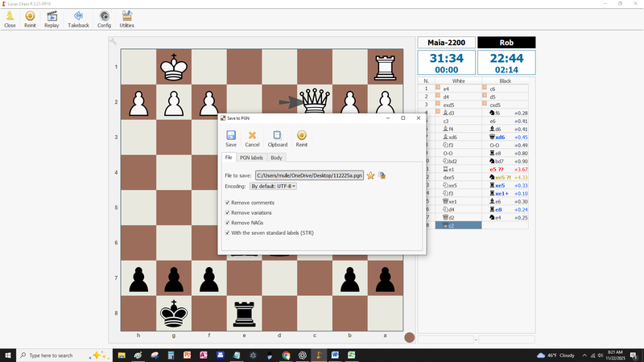Screen dimensions: 644x362
Task: Click the wrench icon above the board
Action: pyautogui.click(x=114, y=41)
